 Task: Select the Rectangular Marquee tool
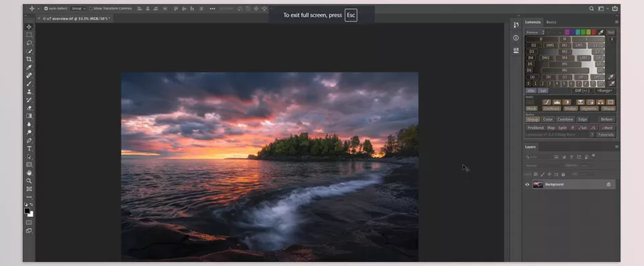tap(29, 35)
